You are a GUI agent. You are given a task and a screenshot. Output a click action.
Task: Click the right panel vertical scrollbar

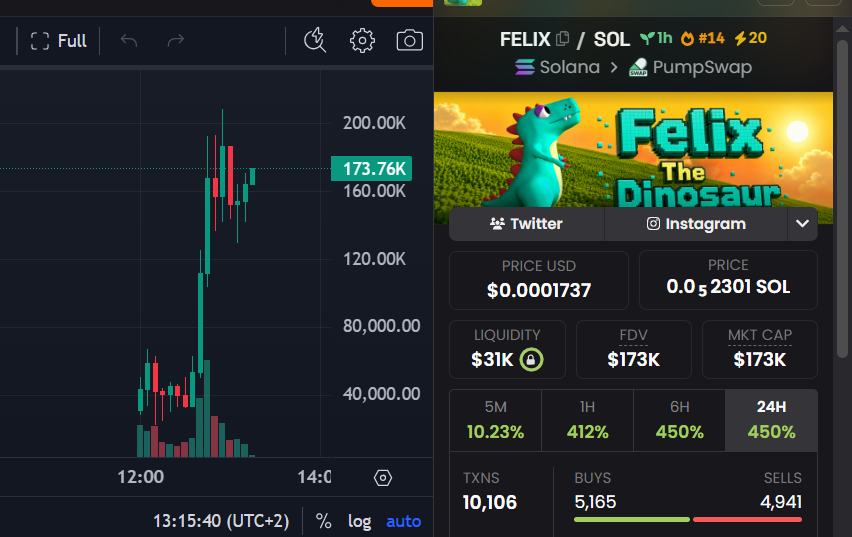843,198
